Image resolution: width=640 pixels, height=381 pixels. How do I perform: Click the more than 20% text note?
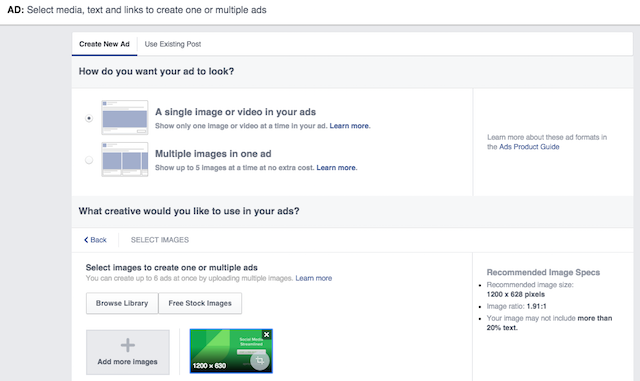[549, 323]
